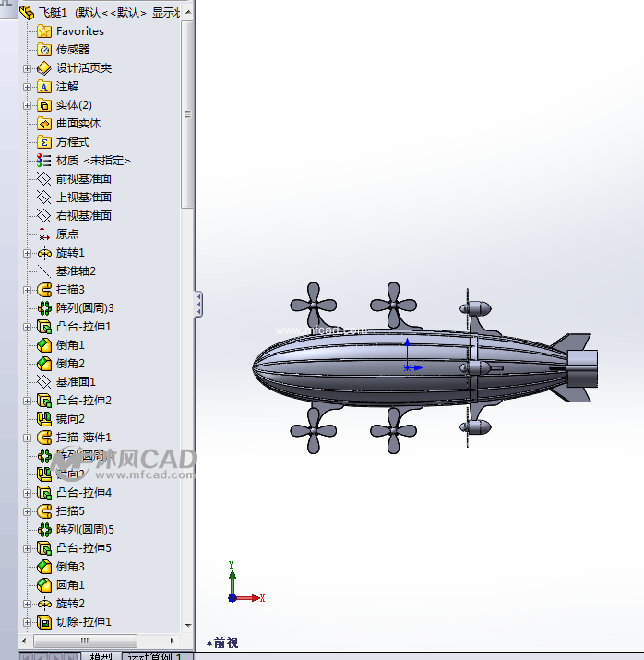Click the upper left airship propeller
The width and height of the screenshot is (644, 660).
(x=314, y=305)
